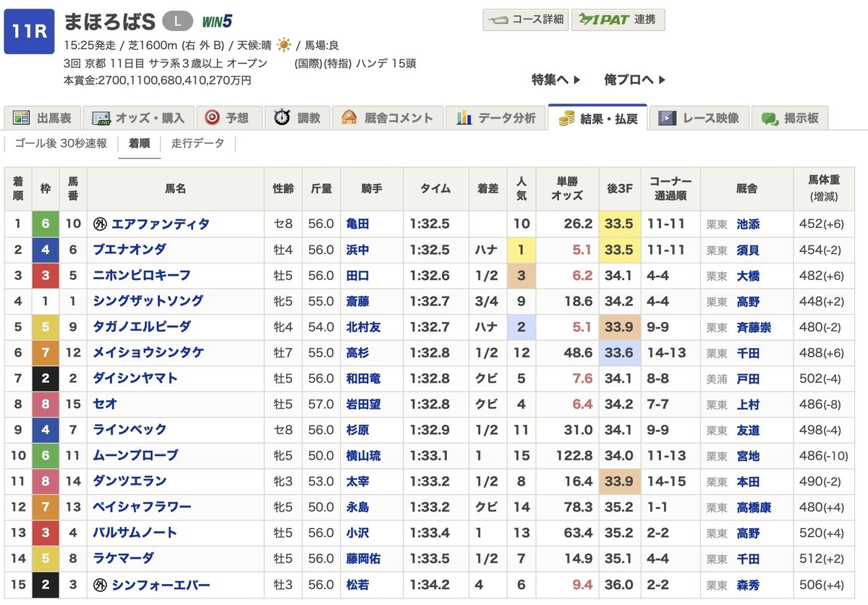868x605 pixels.
Task: Open horse ダンツエラン
Action: pyautogui.click(x=129, y=481)
